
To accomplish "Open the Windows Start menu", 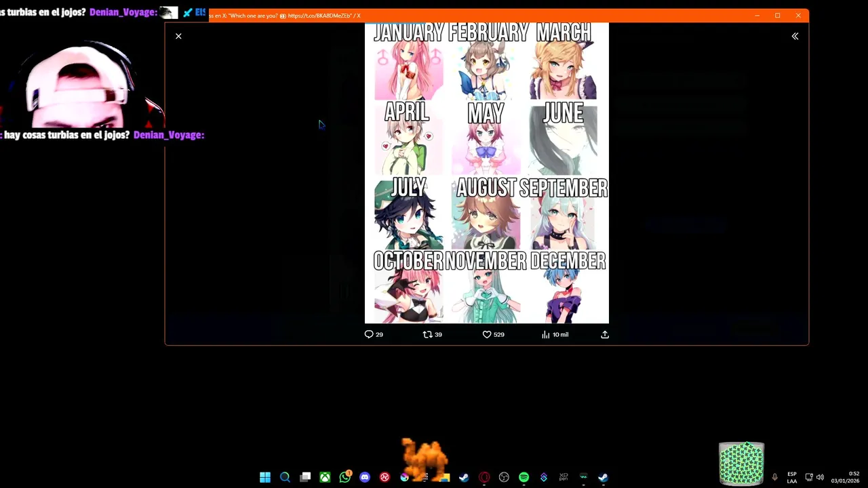I will coord(265,477).
